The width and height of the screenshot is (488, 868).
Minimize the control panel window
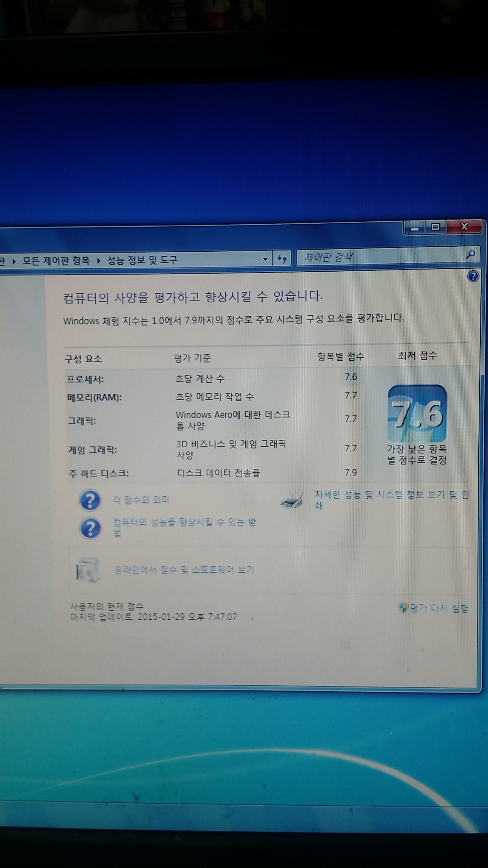pyautogui.click(x=415, y=228)
